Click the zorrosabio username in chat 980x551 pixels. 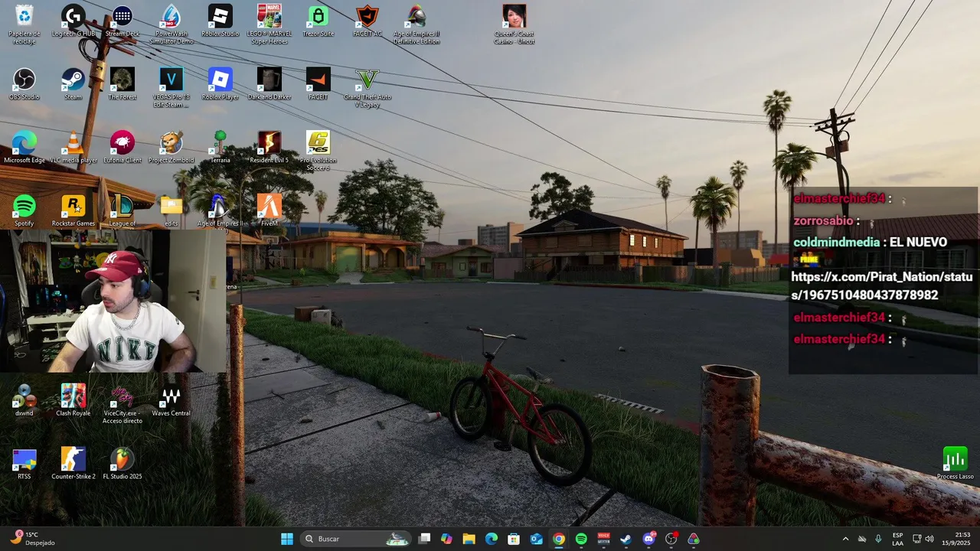823,220
